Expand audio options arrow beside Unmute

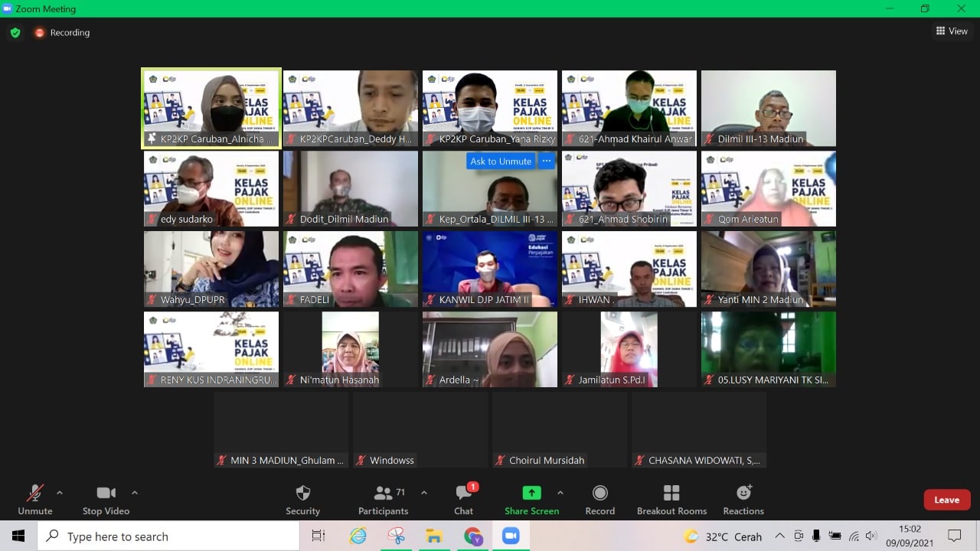click(x=60, y=493)
